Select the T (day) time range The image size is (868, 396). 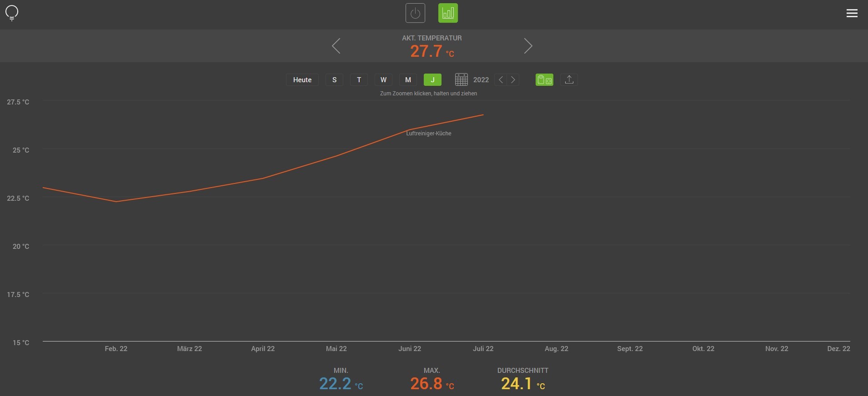pyautogui.click(x=359, y=80)
